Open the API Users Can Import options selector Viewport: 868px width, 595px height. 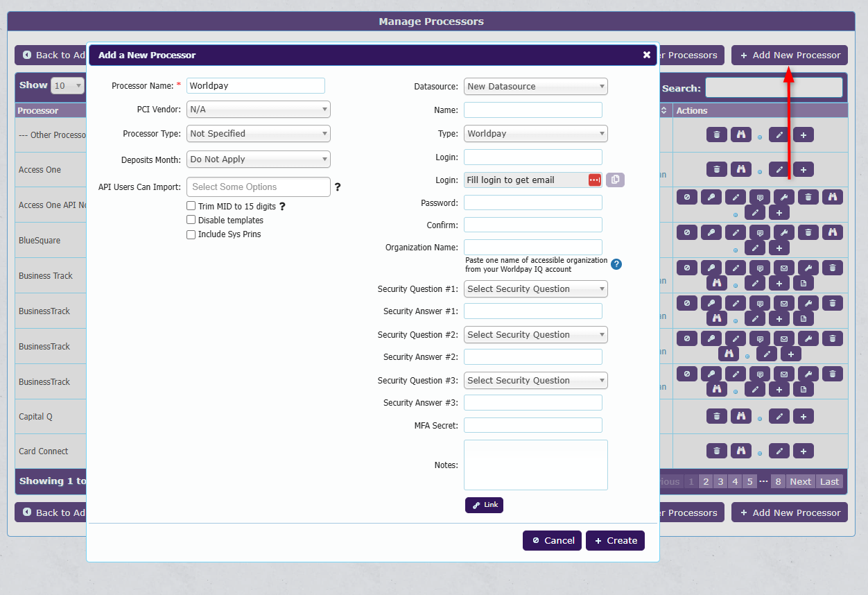point(259,187)
